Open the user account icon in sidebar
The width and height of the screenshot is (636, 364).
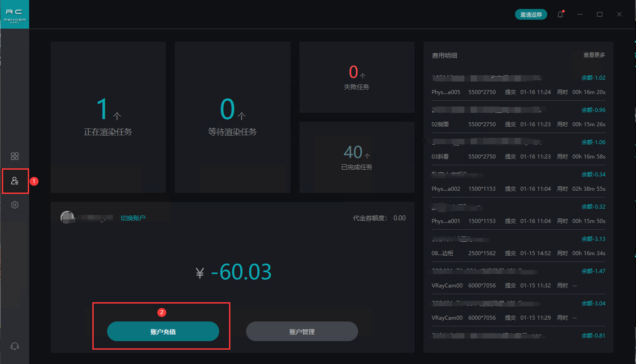pyautogui.click(x=15, y=181)
